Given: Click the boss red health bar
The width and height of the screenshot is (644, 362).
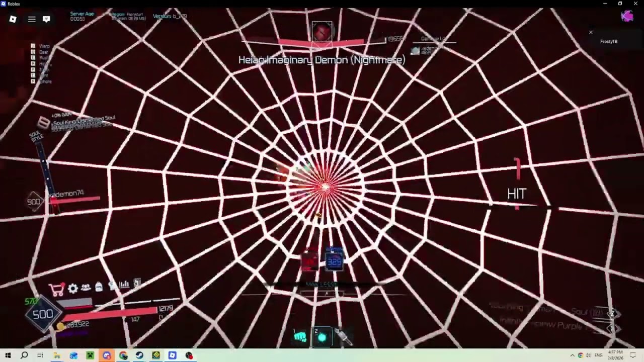Looking at the screenshot, I should [x=321, y=43].
